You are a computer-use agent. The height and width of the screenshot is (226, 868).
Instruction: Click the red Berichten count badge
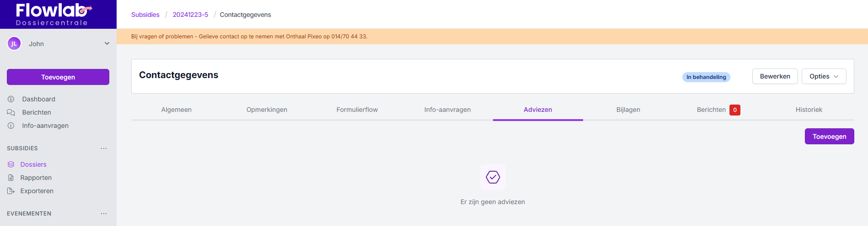734,110
